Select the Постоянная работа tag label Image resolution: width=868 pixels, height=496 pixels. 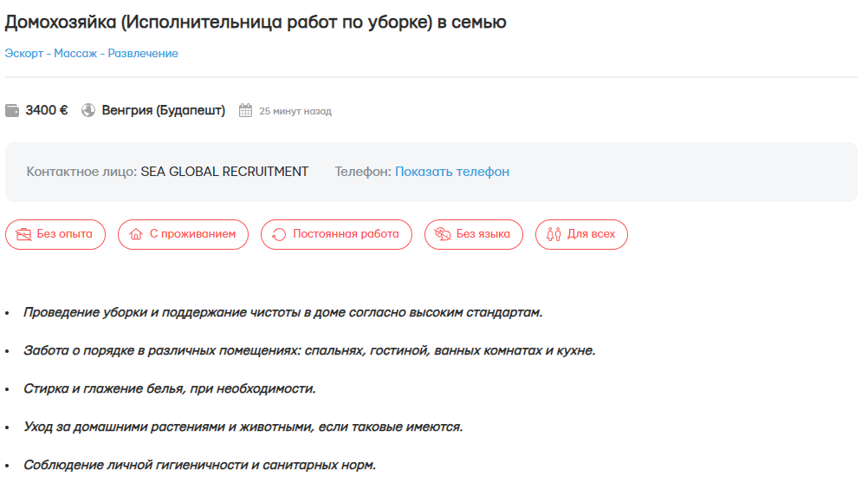346,234
